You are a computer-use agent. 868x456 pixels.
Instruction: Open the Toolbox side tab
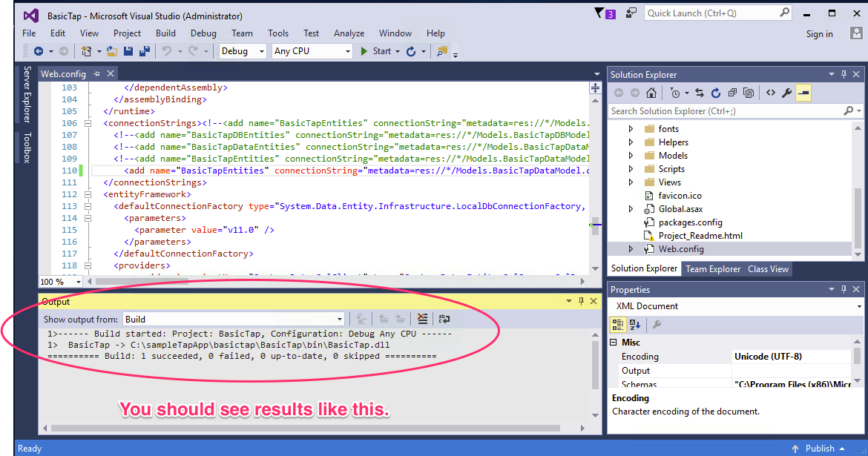[x=27, y=148]
